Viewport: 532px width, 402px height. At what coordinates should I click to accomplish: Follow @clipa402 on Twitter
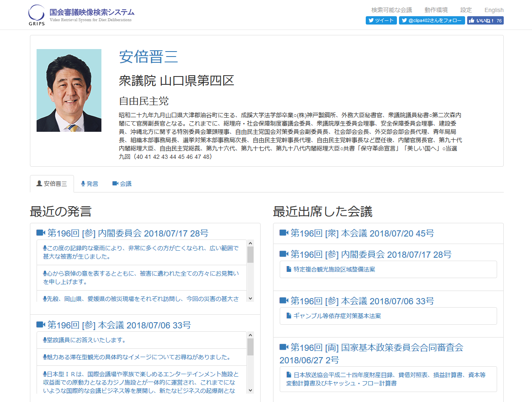432,20
